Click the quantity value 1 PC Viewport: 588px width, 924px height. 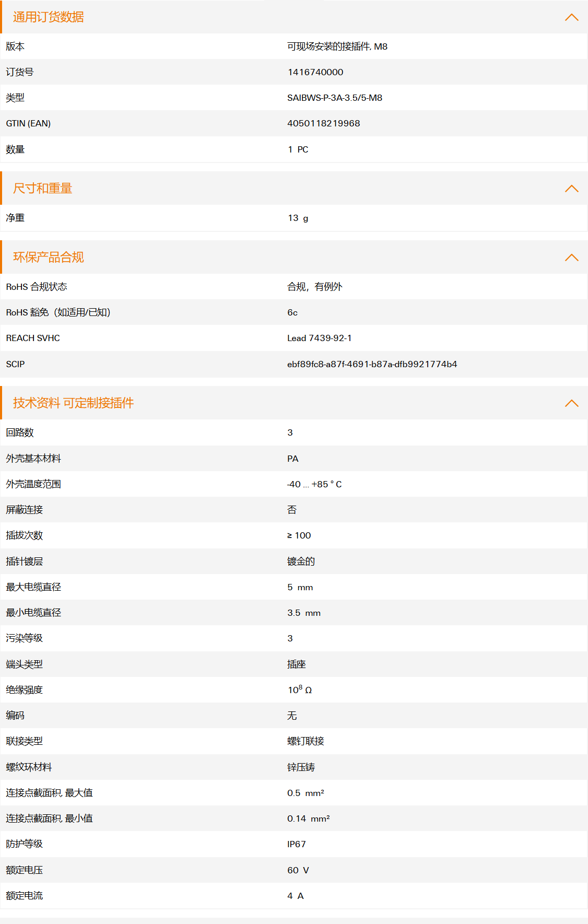pyautogui.click(x=298, y=149)
